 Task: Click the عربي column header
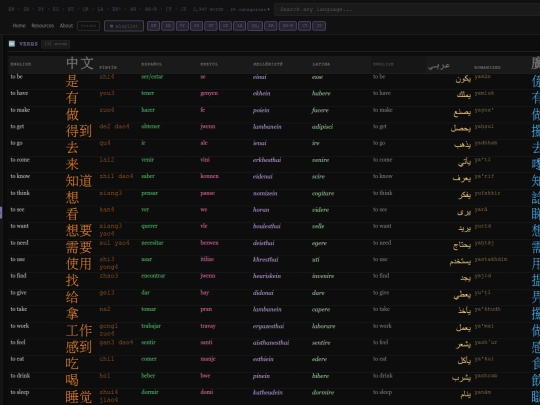tap(439, 65)
